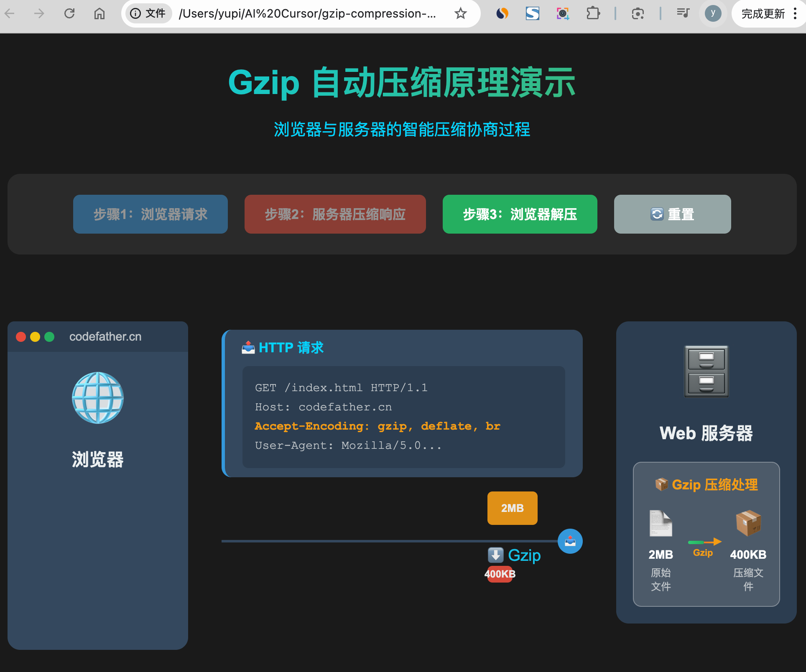The image size is (806, 672).
Task: Click the red 400KB compressed label
Action: (x=500, y=574)
